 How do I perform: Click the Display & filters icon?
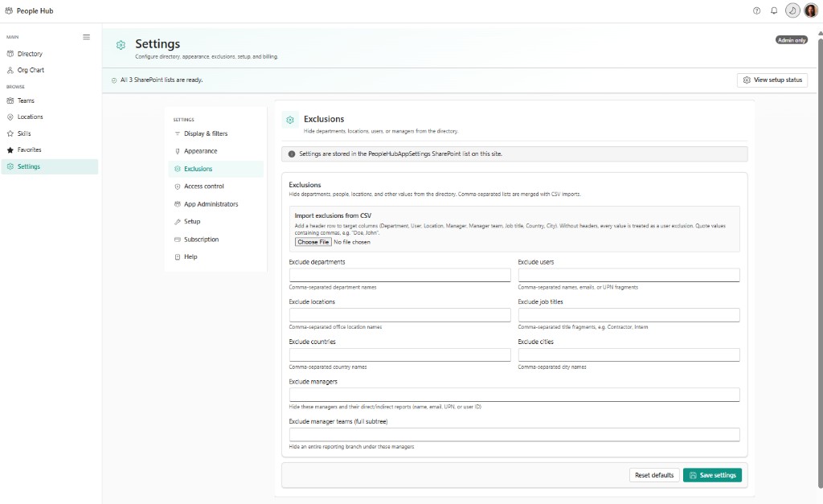[178, 134]
